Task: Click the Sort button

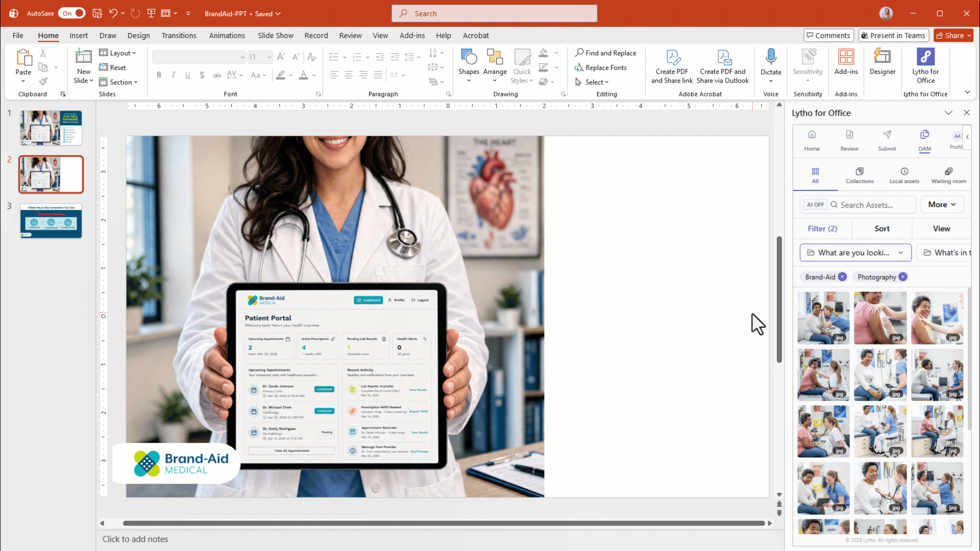Action: (881, 229)
